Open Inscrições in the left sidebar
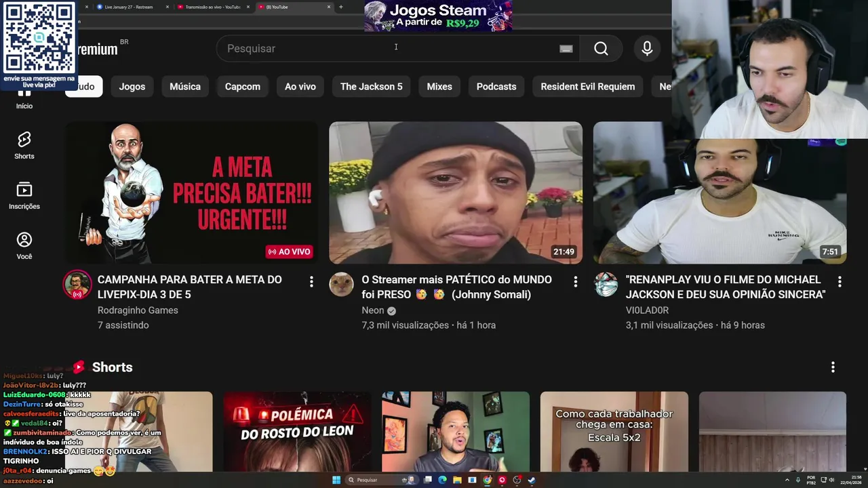Image resolution: width=868 pixels, height=488 pixels. 24,195
